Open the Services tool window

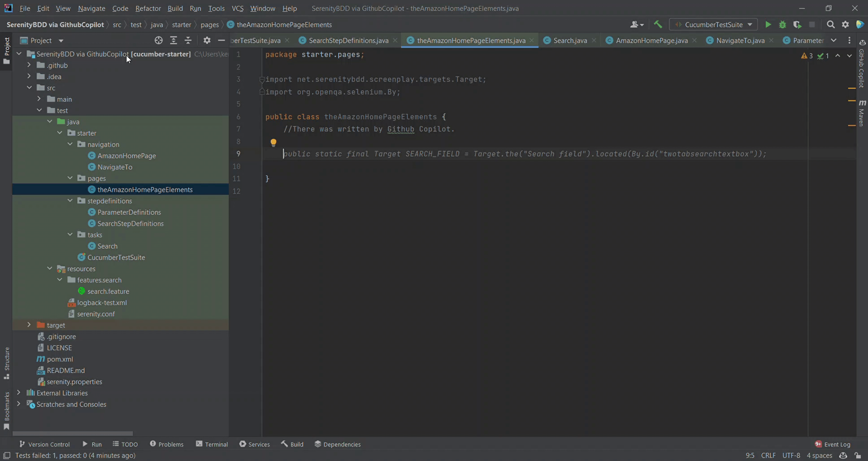255,444
